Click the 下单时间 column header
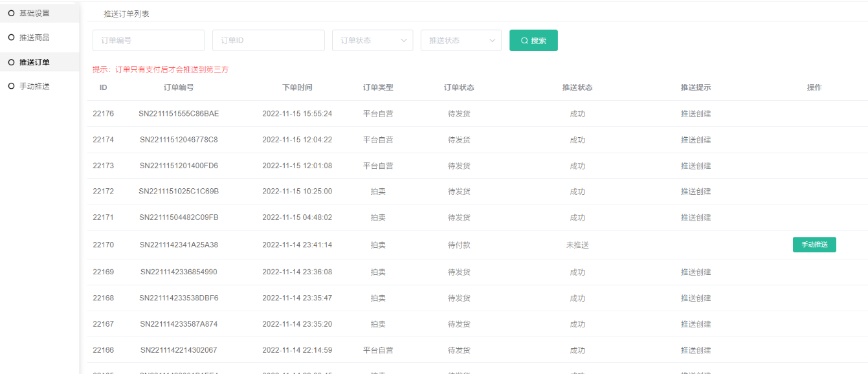This screenshot has height=374, width=868. click(x=297, y=87)
